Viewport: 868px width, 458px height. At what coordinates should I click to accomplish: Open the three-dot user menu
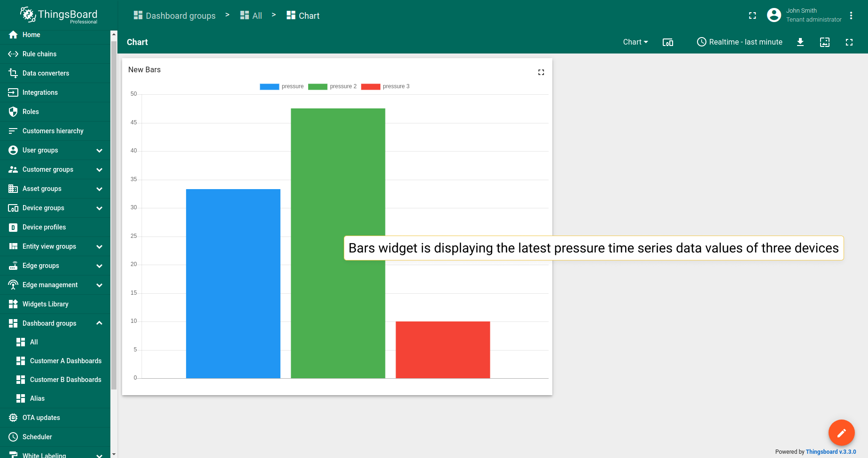851,15
